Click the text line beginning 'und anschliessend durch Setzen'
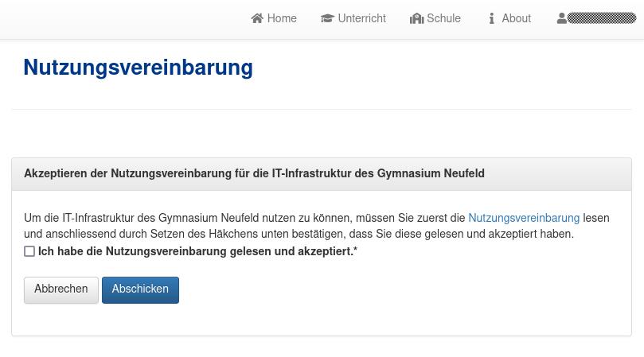 299,235
